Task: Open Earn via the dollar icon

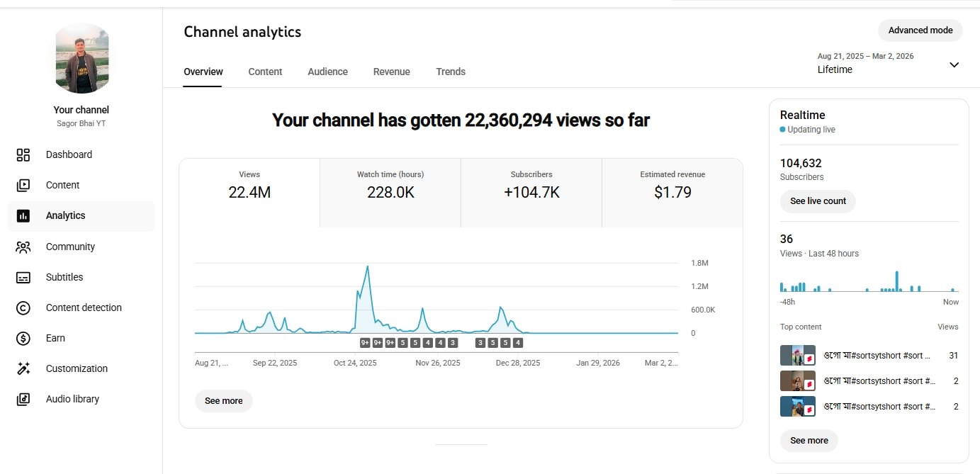Action: coord(23,339)
